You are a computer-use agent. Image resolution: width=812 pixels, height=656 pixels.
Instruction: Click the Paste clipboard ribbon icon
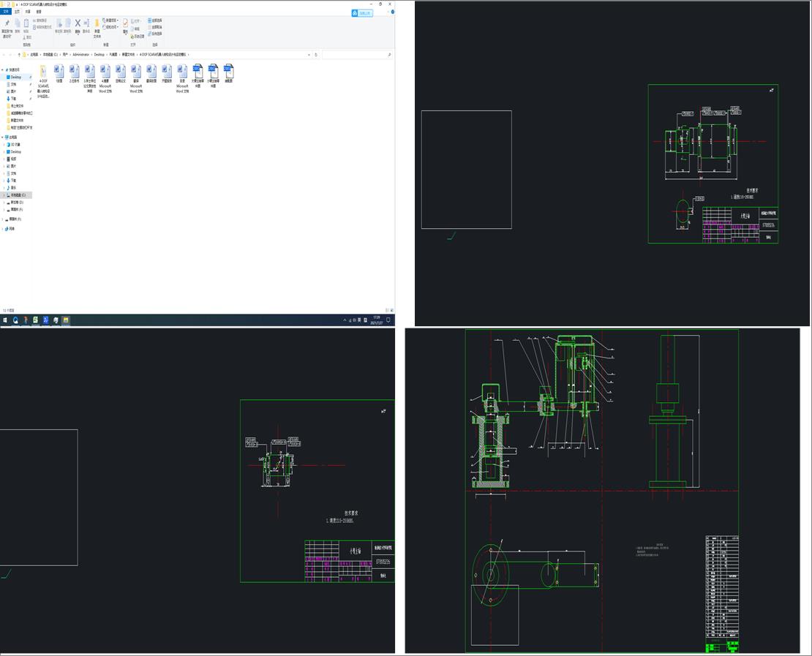[x=28, y=23]
